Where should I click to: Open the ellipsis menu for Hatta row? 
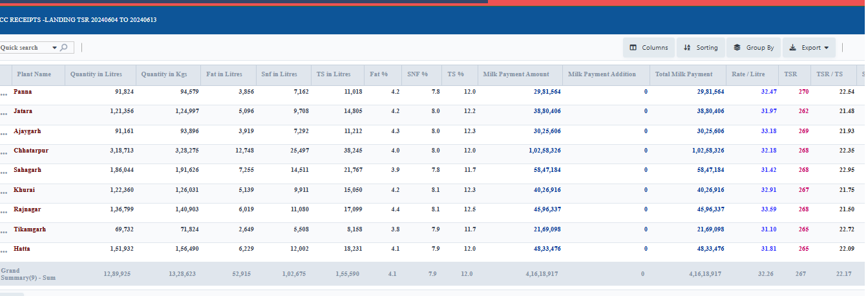coord(4,251)
